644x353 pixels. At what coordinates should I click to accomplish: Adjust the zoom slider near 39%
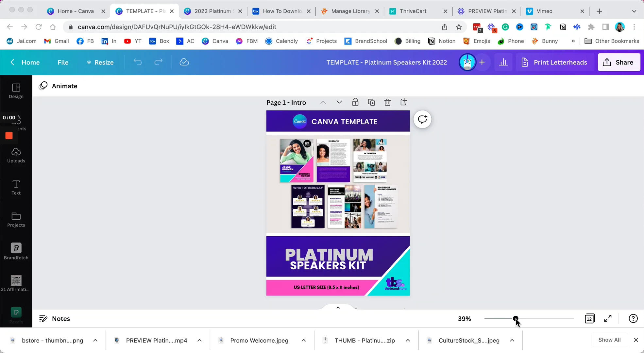tap(516, 318)
